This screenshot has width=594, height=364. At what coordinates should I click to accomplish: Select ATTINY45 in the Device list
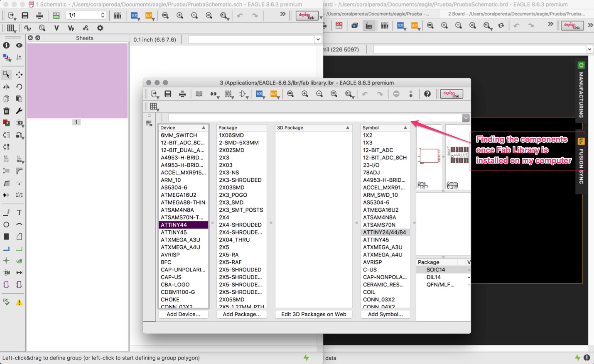tap(183, 232)
